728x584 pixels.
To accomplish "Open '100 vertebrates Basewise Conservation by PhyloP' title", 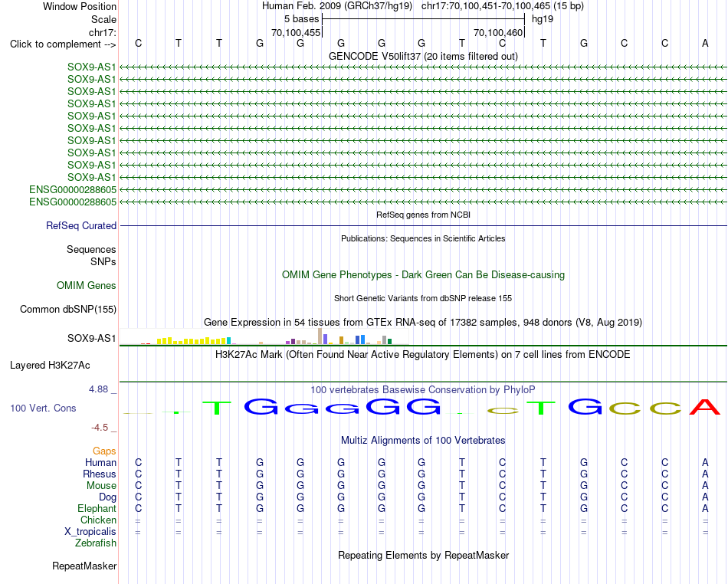I will click(x=423, y=389).
